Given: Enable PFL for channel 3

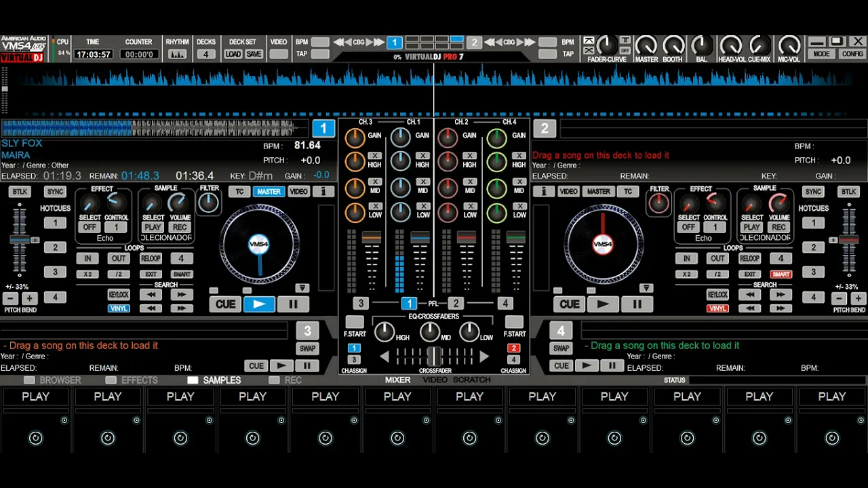Looking at the screenshot, I should tap(361, 304).
